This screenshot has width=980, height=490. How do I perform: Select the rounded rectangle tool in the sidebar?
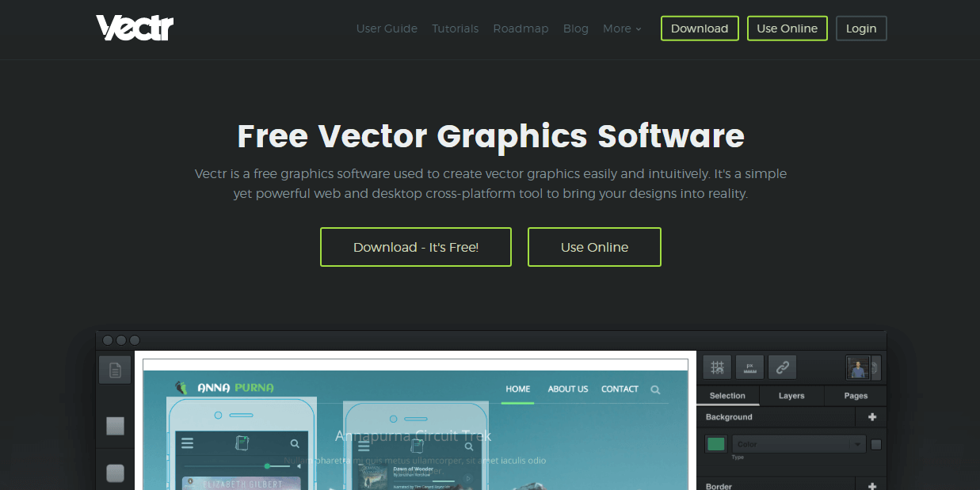[x=115, y=473]
